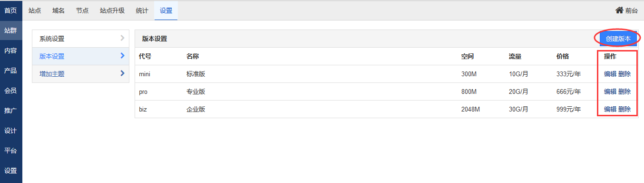Open the 站点升级 tab

pos(112,10)
